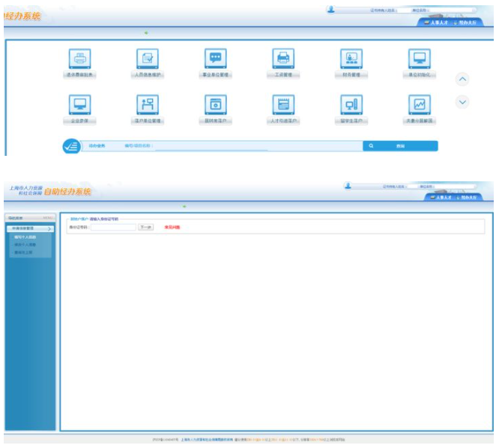
Task: Click the 人员信息维护 label button
Action: click(x=148, y=75)
